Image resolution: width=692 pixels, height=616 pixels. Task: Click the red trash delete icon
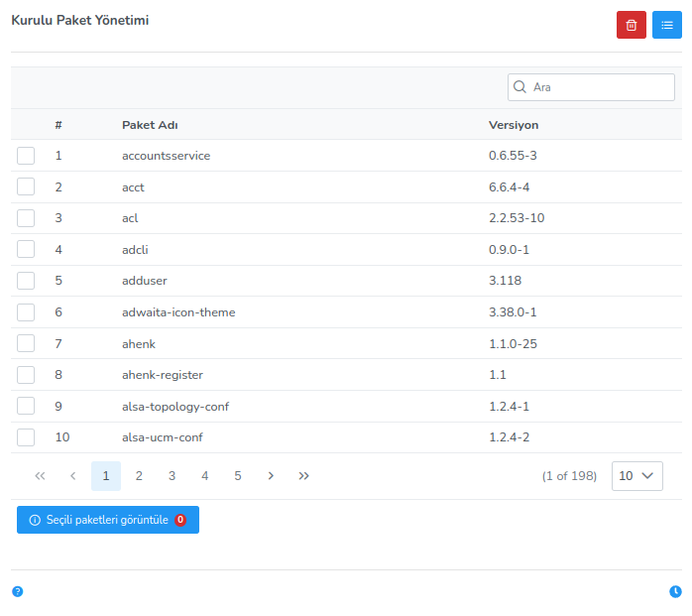[631, 25]
